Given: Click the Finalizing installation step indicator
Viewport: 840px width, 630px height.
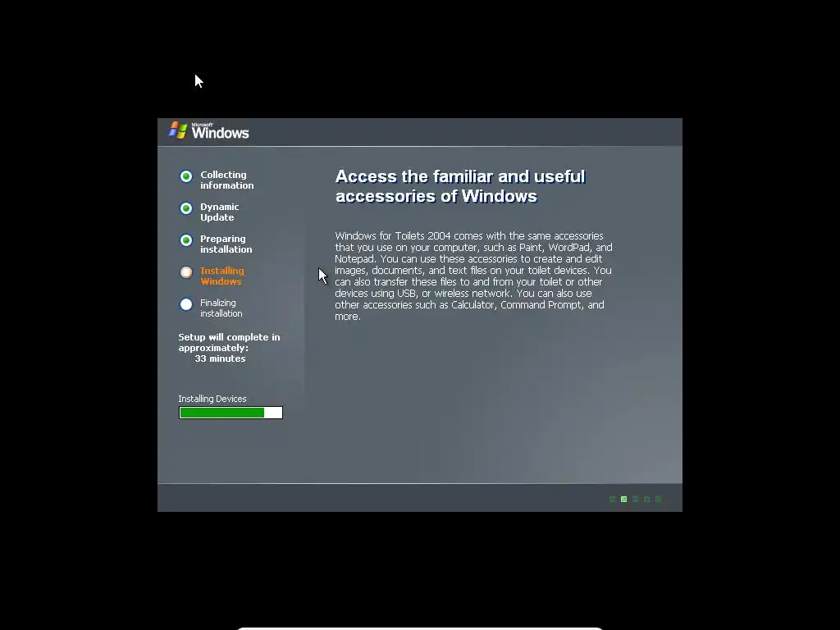Looking at the screenshot, I should (186, 304).
